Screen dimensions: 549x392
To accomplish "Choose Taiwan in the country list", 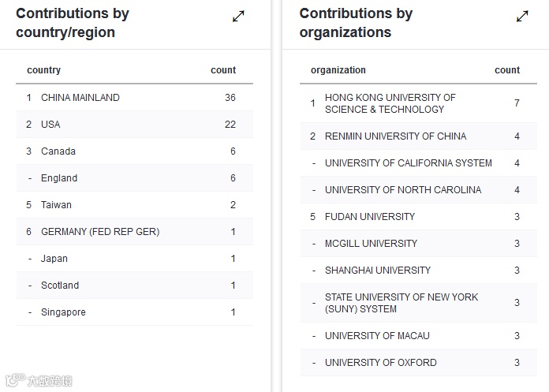I will click(x=56, y=205).
